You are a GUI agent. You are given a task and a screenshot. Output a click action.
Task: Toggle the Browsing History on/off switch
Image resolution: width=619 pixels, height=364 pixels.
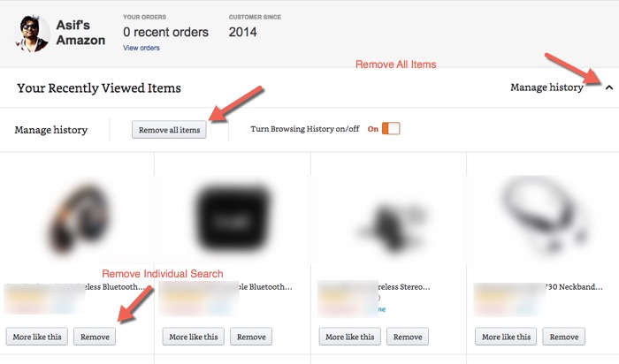pyautogui.click(x=391, y=129)
